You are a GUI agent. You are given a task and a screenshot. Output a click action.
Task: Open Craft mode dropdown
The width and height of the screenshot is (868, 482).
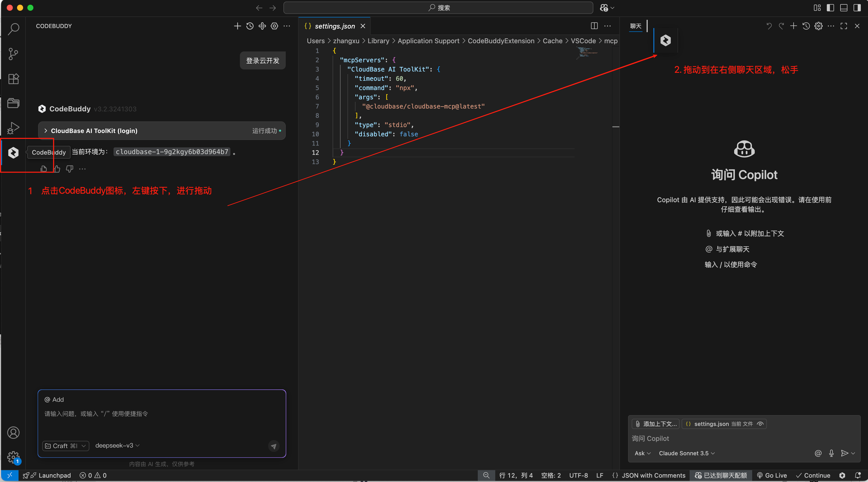point(66,446)
